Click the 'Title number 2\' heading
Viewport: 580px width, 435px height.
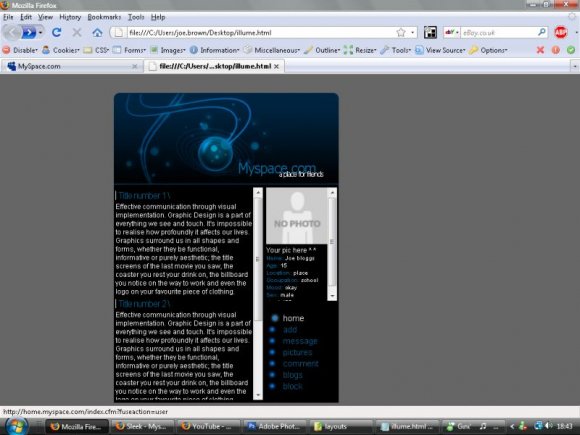coord(144,304)
